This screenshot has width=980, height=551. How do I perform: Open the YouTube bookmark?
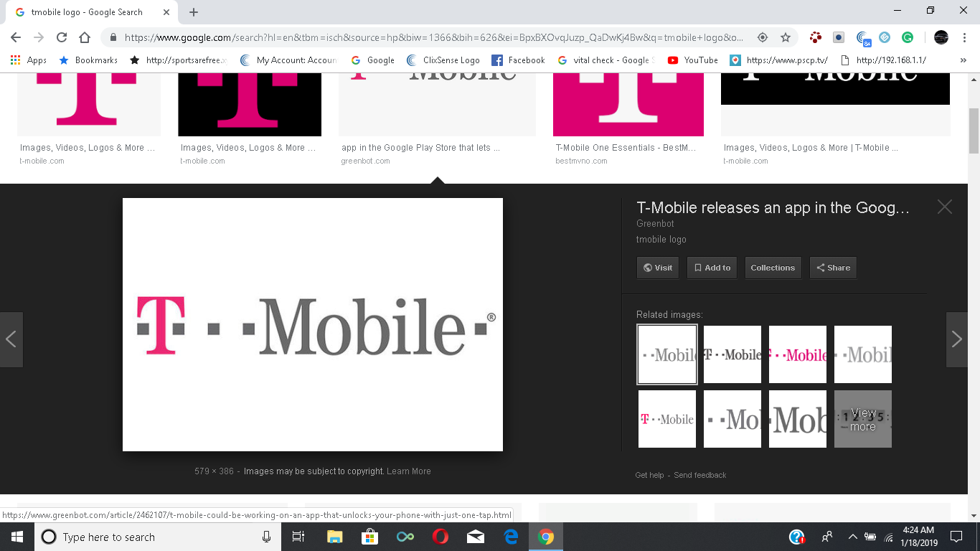pos(693,60)
